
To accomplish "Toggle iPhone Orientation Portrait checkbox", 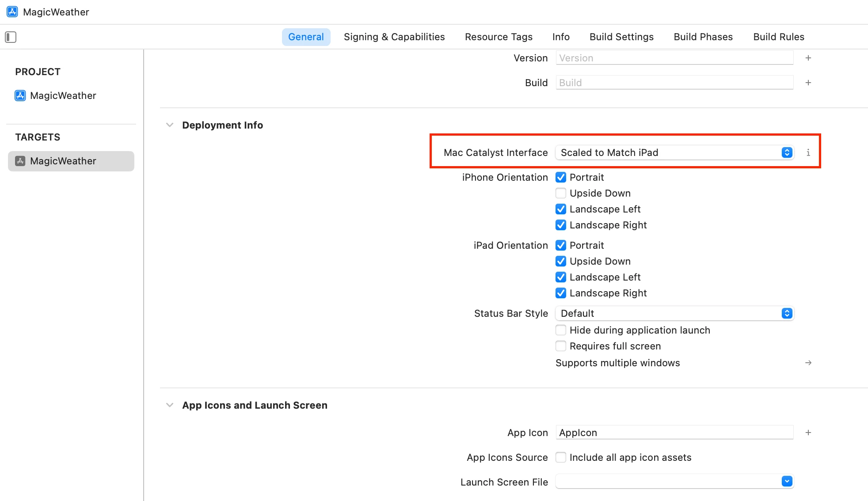I will 561,177.
